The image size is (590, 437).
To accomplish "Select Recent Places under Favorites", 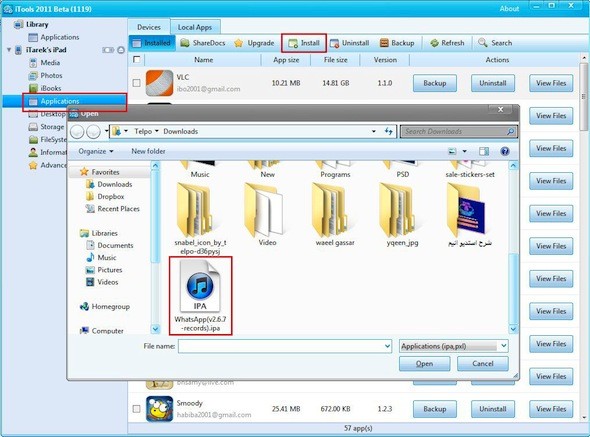I will tap(113, 209).
